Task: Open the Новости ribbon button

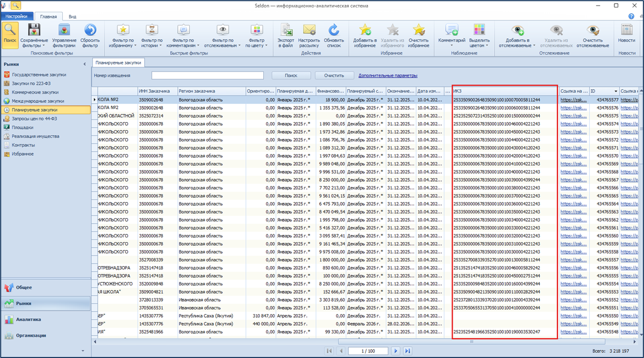Action: (x=627, y=33)
